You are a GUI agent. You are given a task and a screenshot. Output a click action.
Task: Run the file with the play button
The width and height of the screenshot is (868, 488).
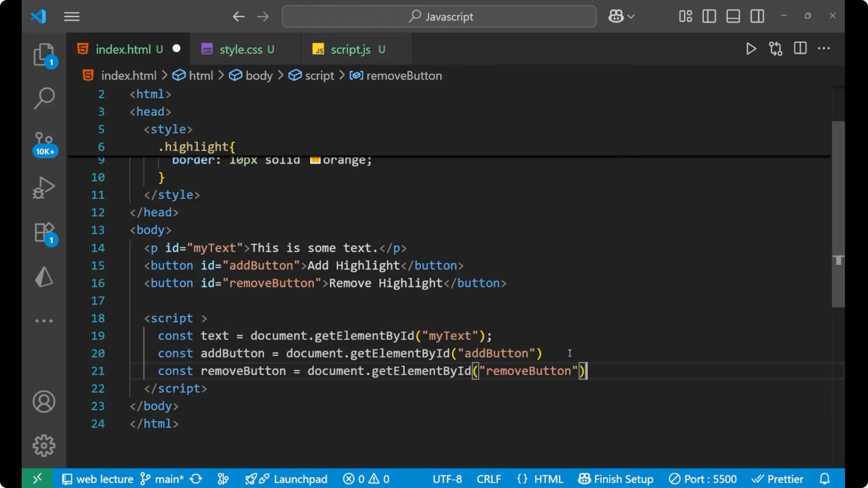(751, 49)
